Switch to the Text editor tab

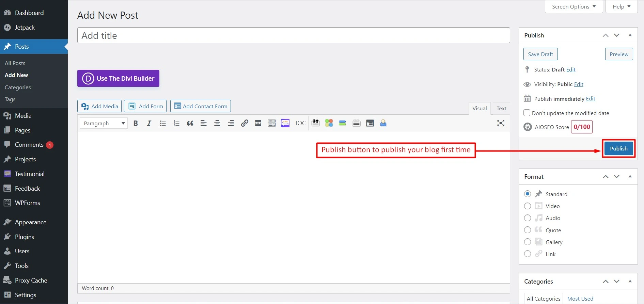tap(501, 108)
